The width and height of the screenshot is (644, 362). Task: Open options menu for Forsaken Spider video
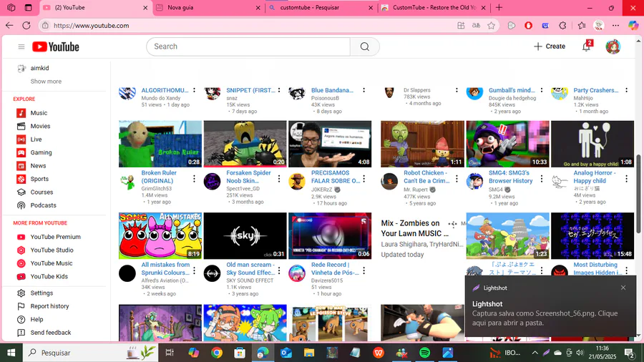click(x=279, y=179)
